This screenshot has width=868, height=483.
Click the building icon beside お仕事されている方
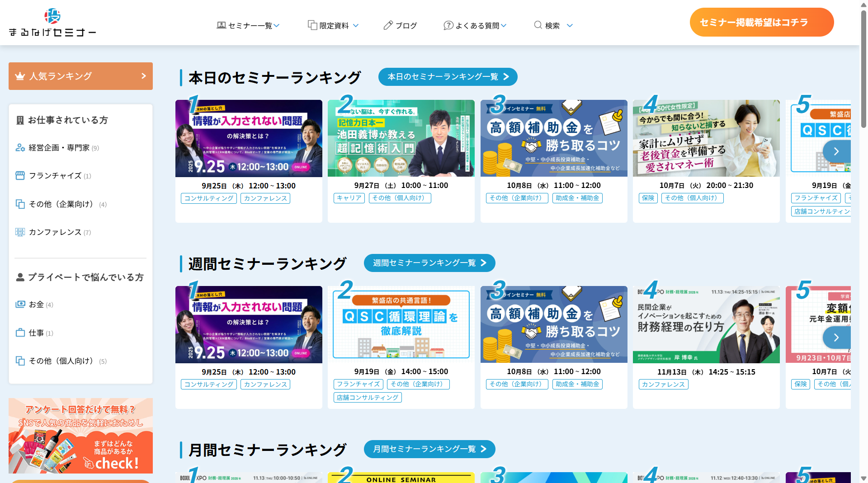(20, 120)
